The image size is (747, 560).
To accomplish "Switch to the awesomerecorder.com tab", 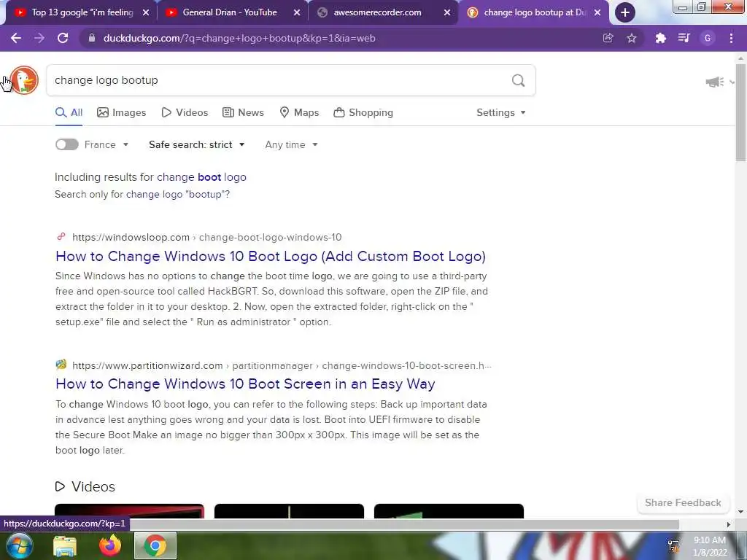I will coord(376,12).
